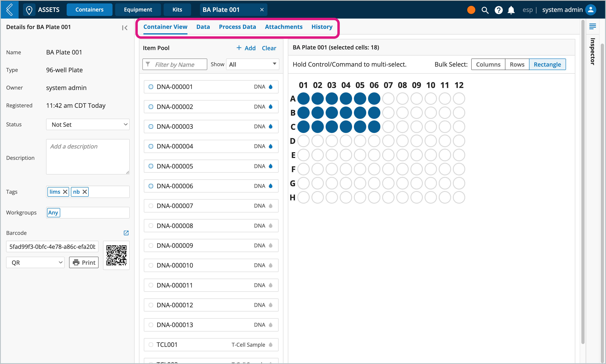This screenshot has height=364, width=606.
Task: Click the droplet icon for DNA-000006
Action: 271,186
